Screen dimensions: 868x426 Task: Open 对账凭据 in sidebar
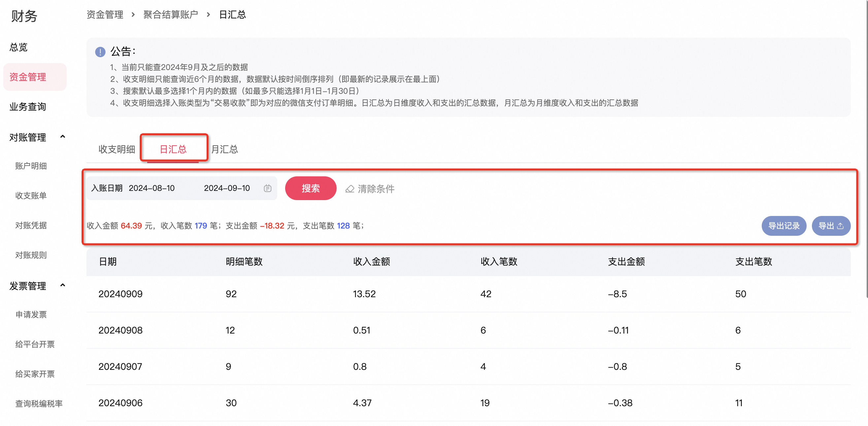click(31, 225)
